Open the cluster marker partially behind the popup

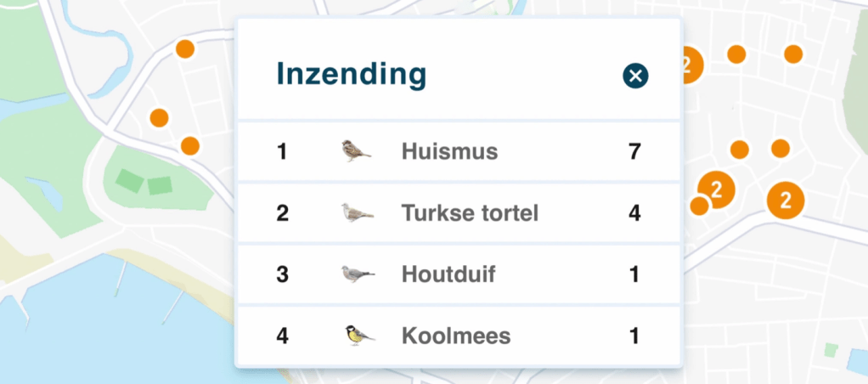click(x=691, y=65)
